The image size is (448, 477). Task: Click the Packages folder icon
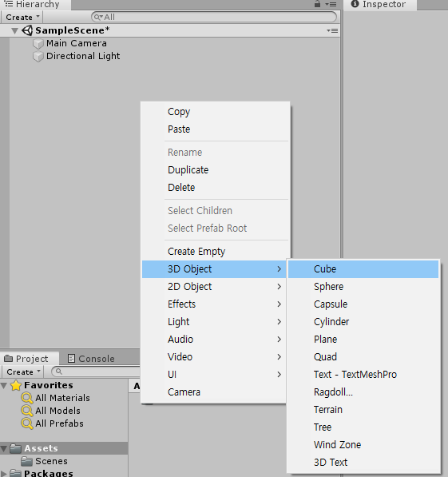pyautogui.click(x=15, y=473)
